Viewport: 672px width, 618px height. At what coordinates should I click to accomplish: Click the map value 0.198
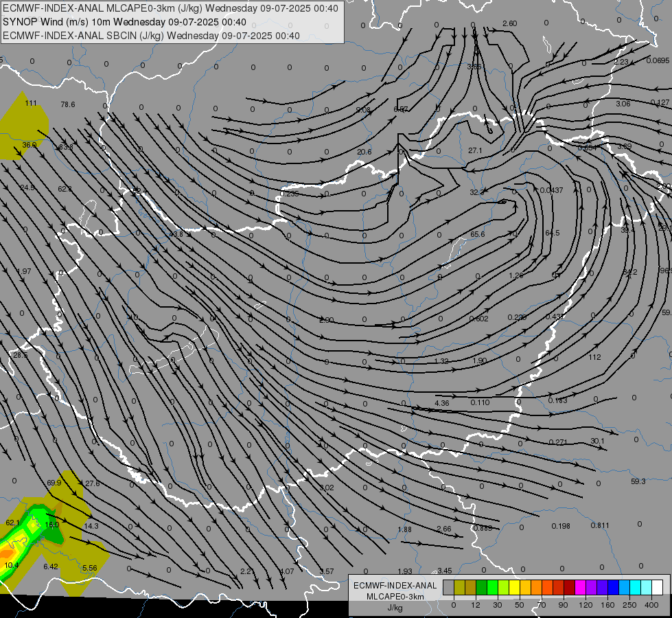click(561, 526)
